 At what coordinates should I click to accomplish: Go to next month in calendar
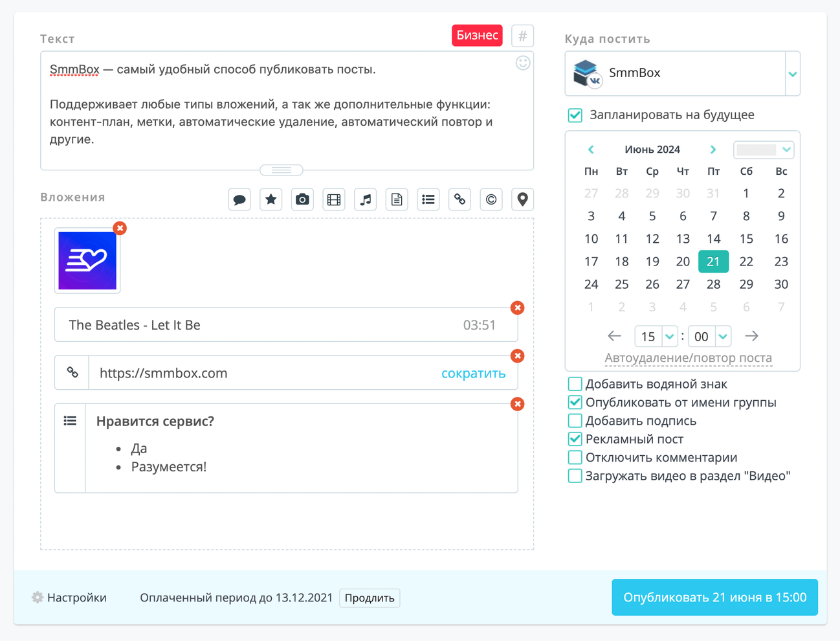tap(713, 150)
